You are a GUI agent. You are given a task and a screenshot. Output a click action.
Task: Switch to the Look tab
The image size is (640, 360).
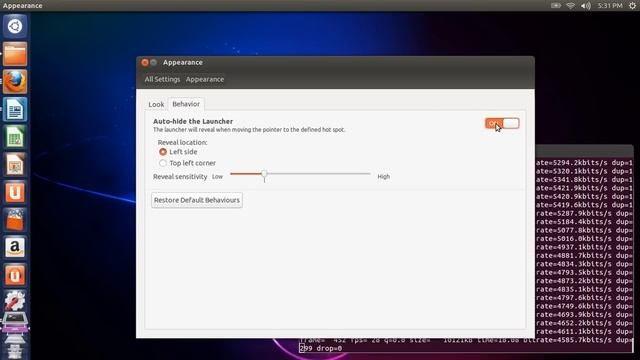[x=156, y=104]
